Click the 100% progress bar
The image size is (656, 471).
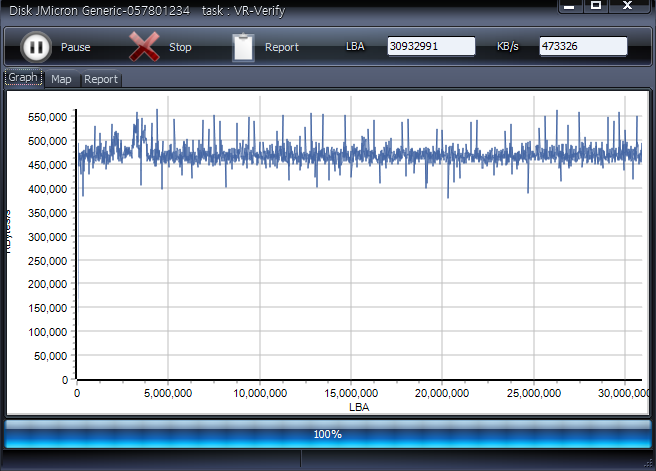pos(328,434)
